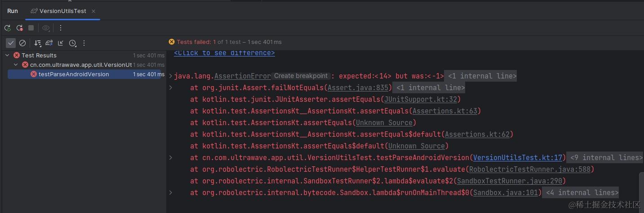
Task: Open Sandbox.java:101 link
Action: coord(506,192)
